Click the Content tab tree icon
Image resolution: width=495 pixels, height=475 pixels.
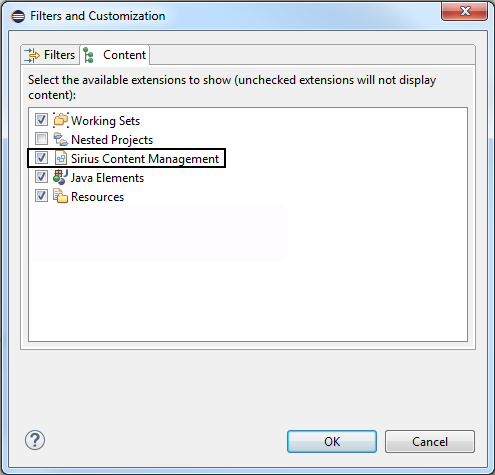pos(88,55)
